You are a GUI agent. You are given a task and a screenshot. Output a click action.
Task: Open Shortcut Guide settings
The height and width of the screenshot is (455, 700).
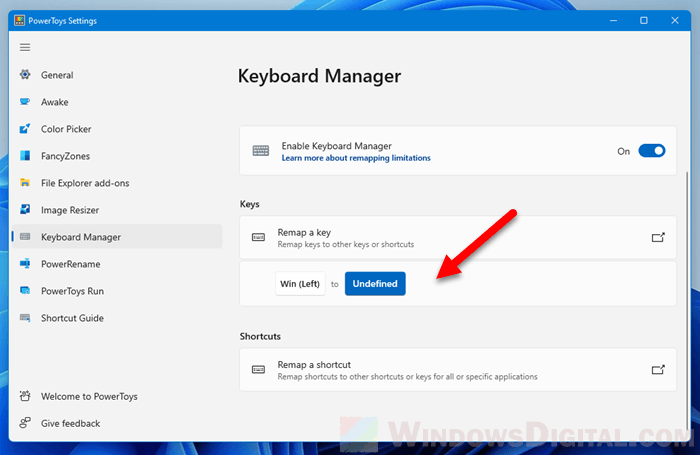pos(117,318)
